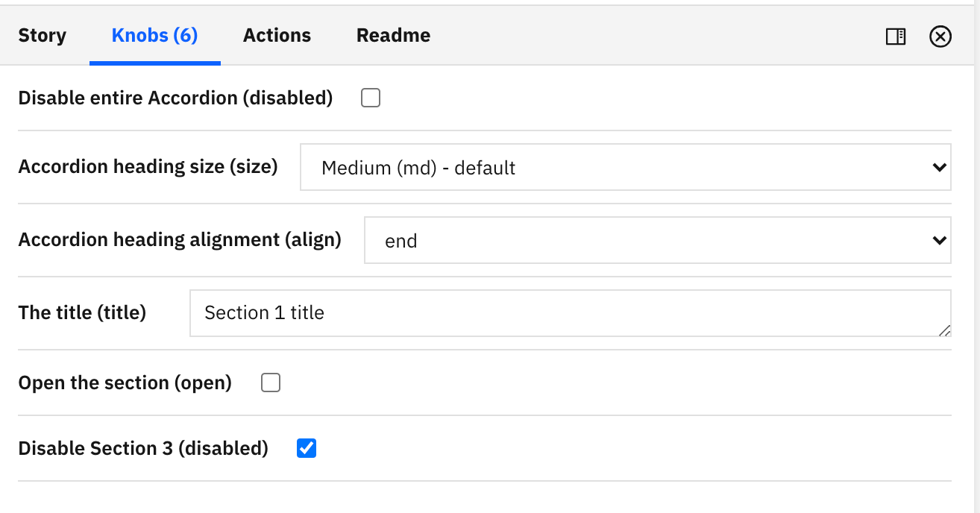
Task: Click the Disable Section 3 (disabled) label
Action: click(x=143, y=448)
